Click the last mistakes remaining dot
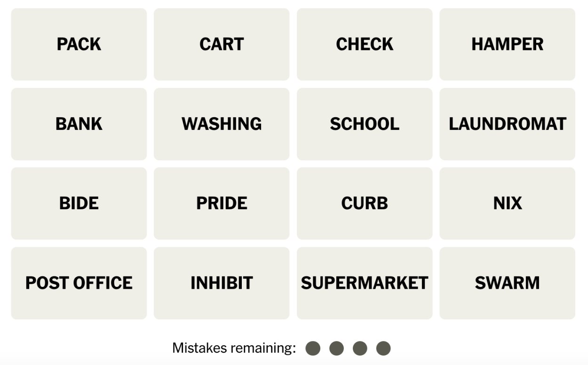 coord(383,349)
